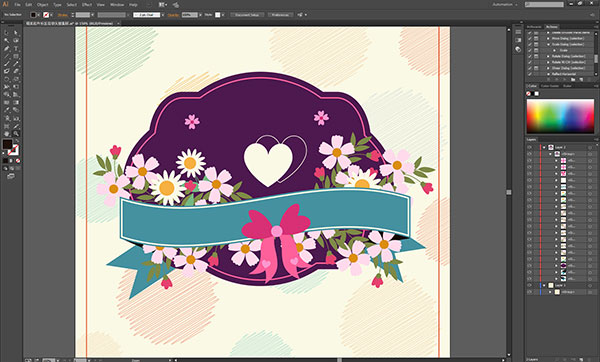Hide the Group under Layer 2

pos(530,154)
